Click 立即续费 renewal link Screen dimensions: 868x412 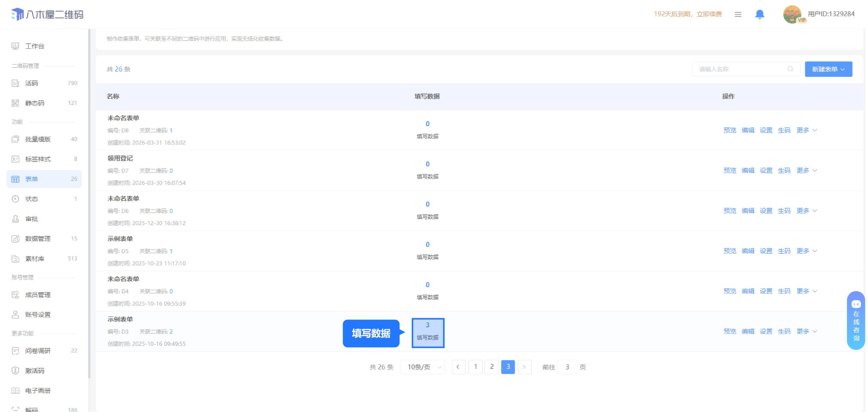point(709,14)
